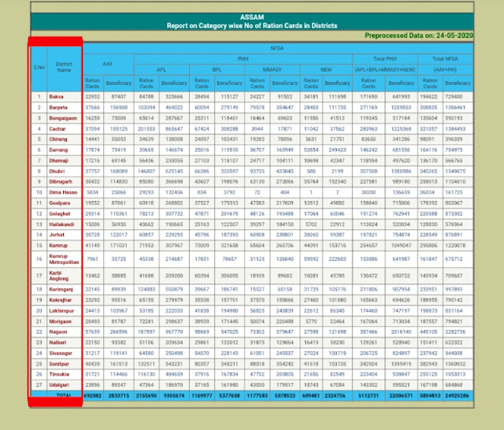Click the BPL sub-header

217,70
